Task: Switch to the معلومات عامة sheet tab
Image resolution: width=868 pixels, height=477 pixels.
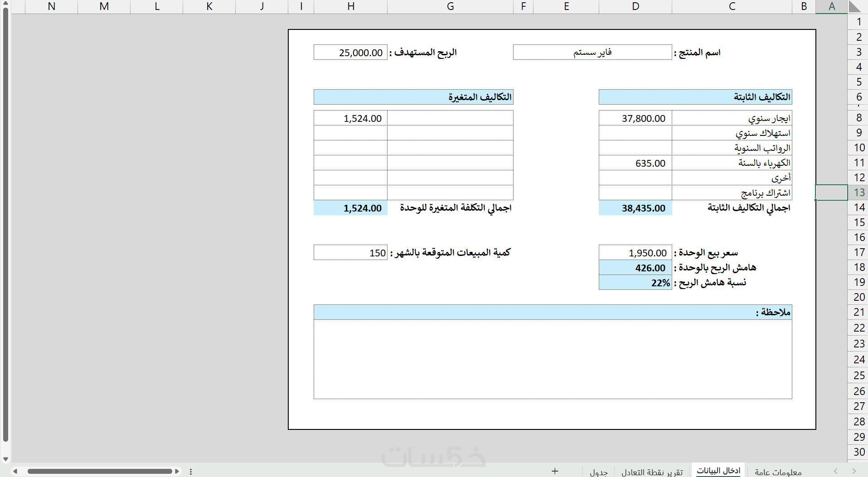Action: coord(778,472)
